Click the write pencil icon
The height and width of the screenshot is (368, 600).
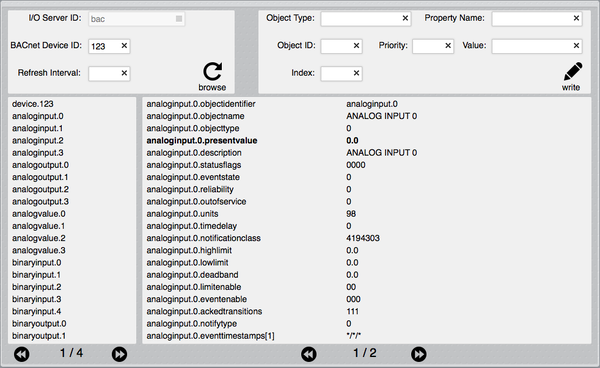573,72
